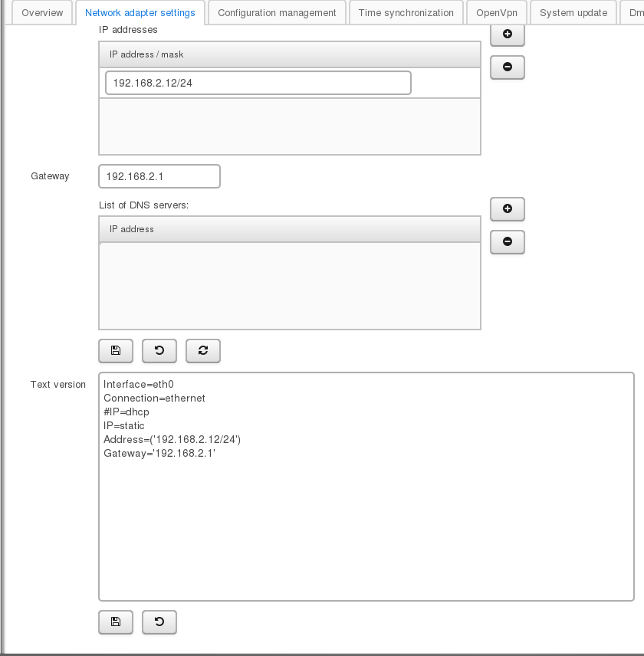This screenshot has height=656, width=644.
Task: Click the refresh icon below the DNS list
Action: coord(203,350)
